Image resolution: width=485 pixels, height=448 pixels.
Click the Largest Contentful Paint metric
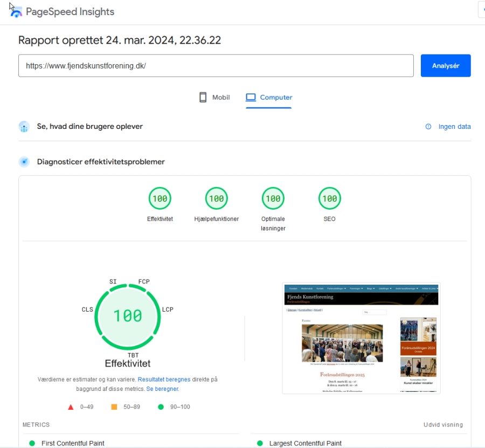click(306, 443)
